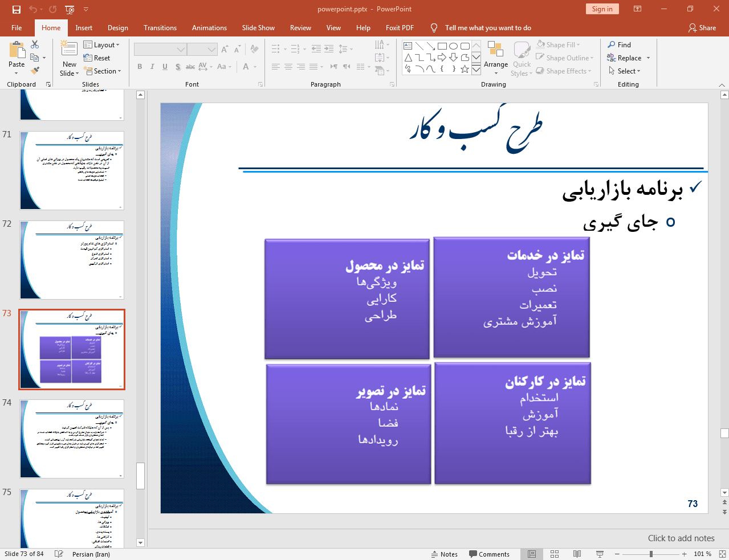Click the Tell me lightbulb icon
Screen dimensions: 729x560
pos(434,27)
